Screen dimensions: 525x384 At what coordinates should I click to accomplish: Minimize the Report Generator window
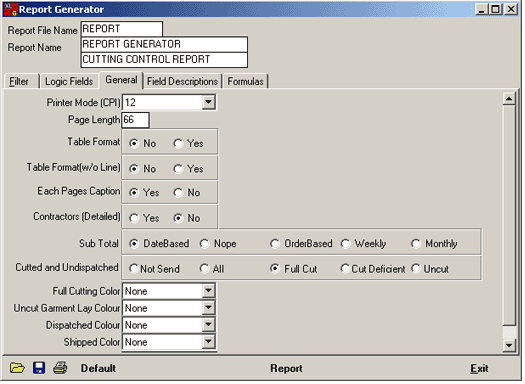[x=482, y=9]
